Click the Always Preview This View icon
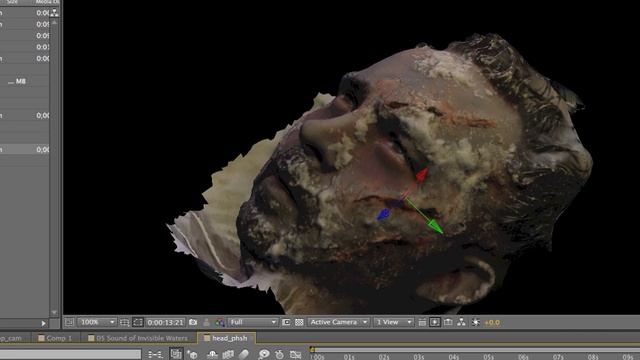Screen dimensions: 640x360 coord(69,322)
